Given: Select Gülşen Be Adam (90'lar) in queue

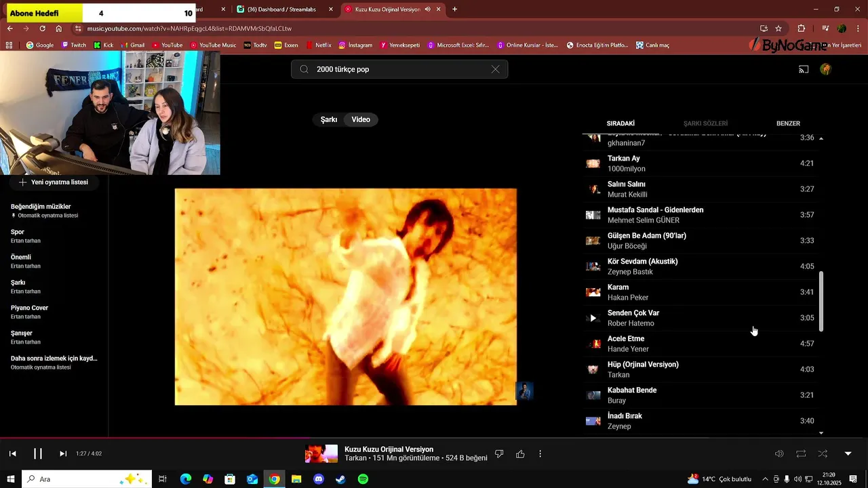Looking at the screenshot, I should (702, 241).
